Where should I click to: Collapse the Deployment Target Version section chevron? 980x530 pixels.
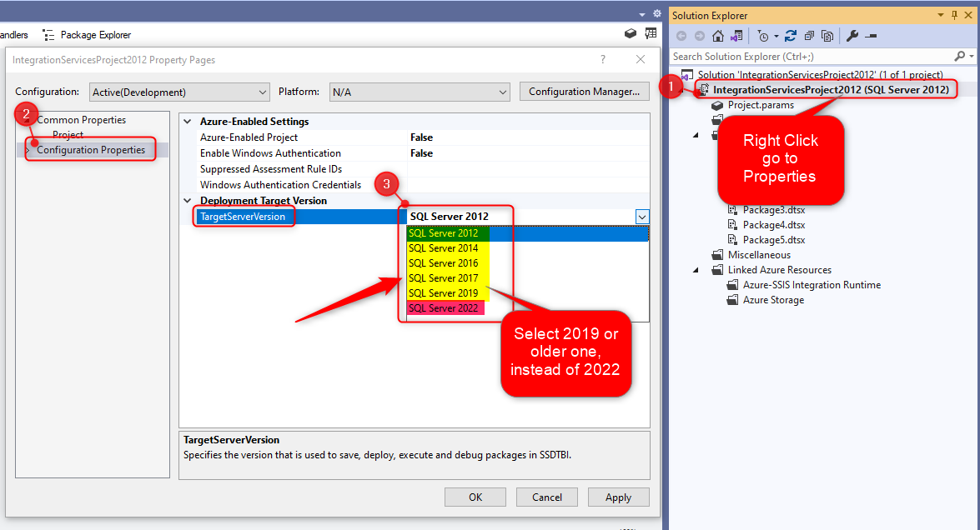(188, 200)
